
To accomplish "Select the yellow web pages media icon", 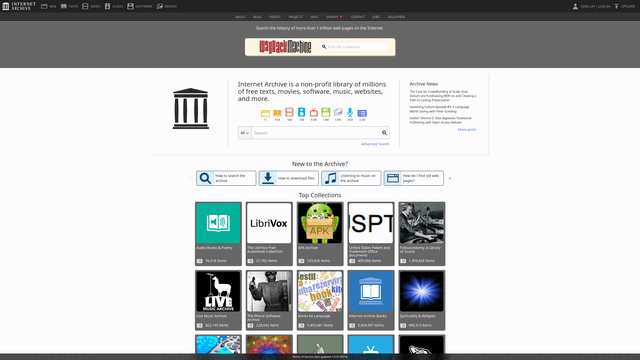I will coord(265,113).
